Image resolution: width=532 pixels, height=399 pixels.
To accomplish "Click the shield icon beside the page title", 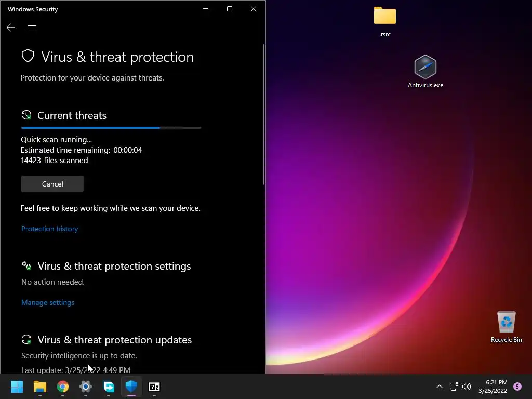I will 28,56.
